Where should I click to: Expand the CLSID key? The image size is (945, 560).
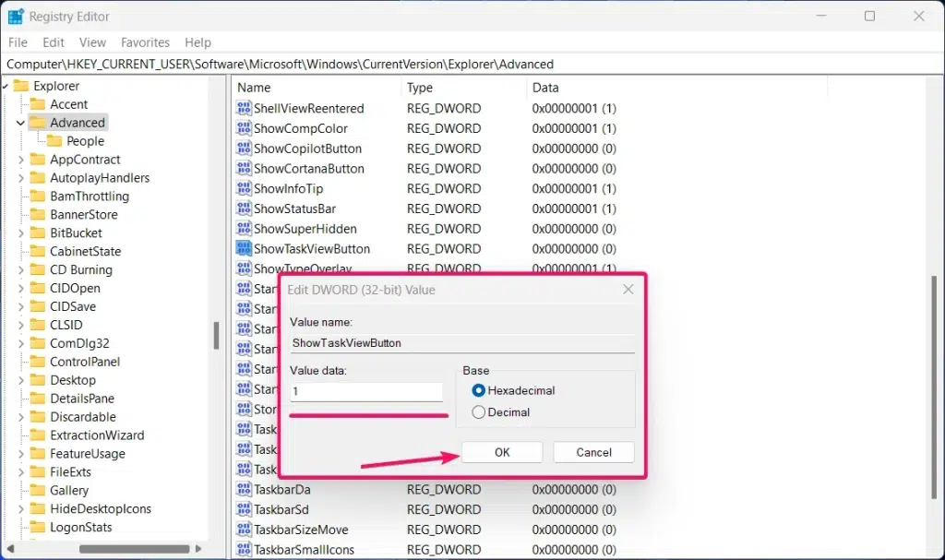pos(20,325)
